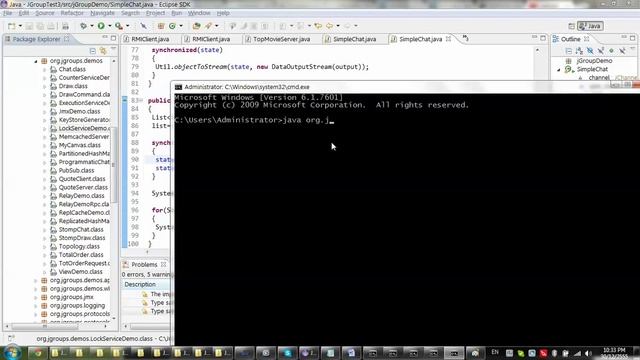Viewport: 640px width, 360px height.
Task: Open Skype from the taskbar
Action: point(287,353)
